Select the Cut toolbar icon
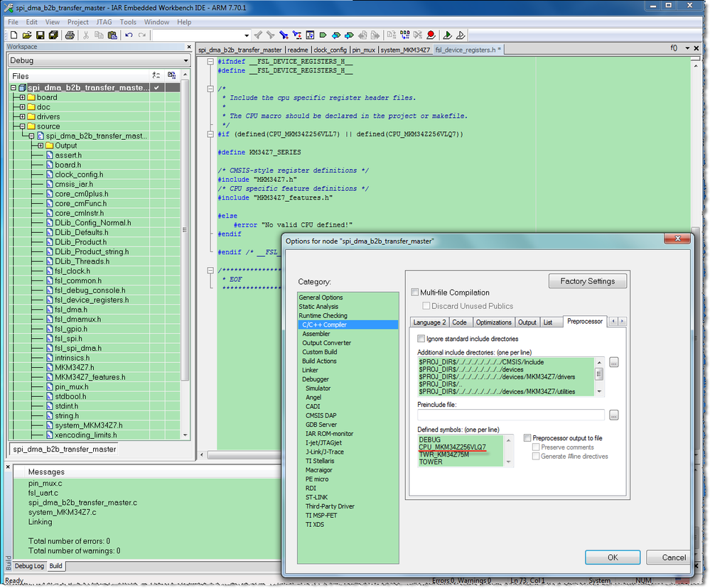Screen dimensions: 710x588 pos(85,35)
